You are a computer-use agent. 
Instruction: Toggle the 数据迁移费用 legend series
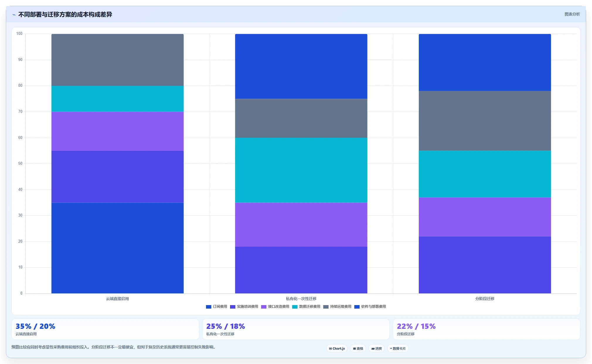point(306,307)
